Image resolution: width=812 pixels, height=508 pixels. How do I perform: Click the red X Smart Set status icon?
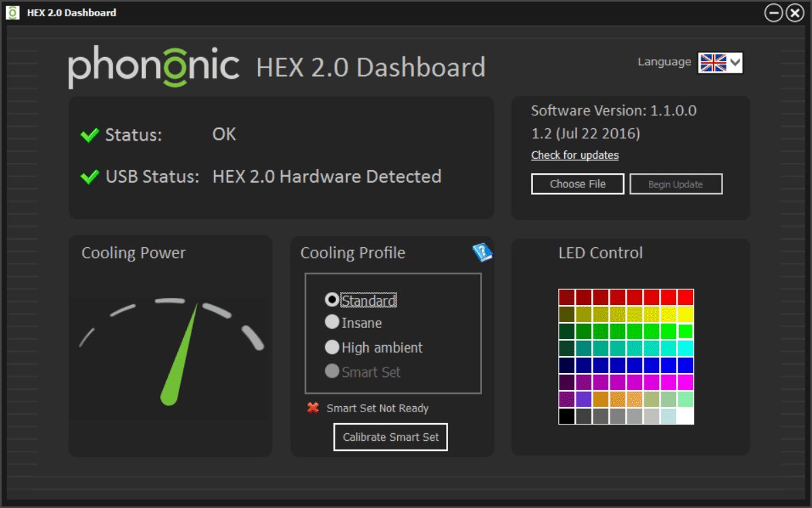point(313,407)
